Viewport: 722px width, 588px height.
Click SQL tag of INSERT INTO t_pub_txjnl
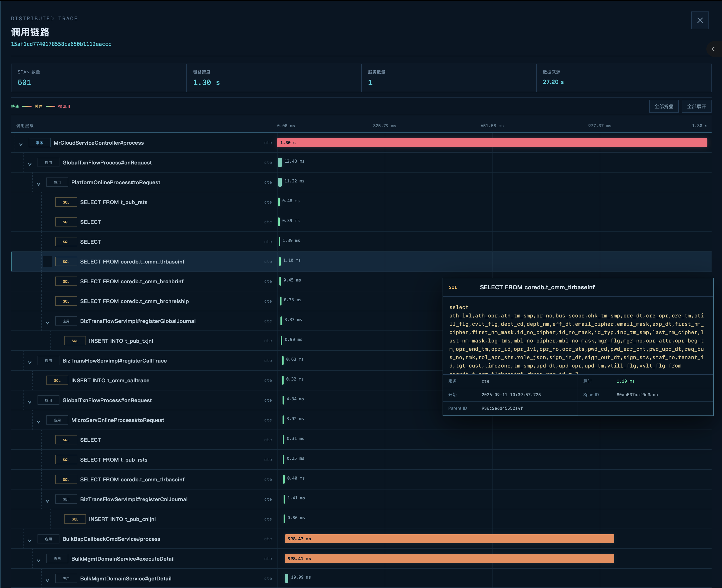coord(75,341)
